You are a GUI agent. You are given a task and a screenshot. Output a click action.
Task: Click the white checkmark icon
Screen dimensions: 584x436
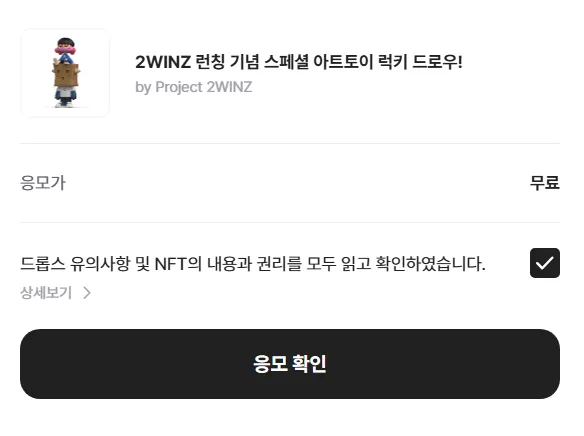coord(545,263)
